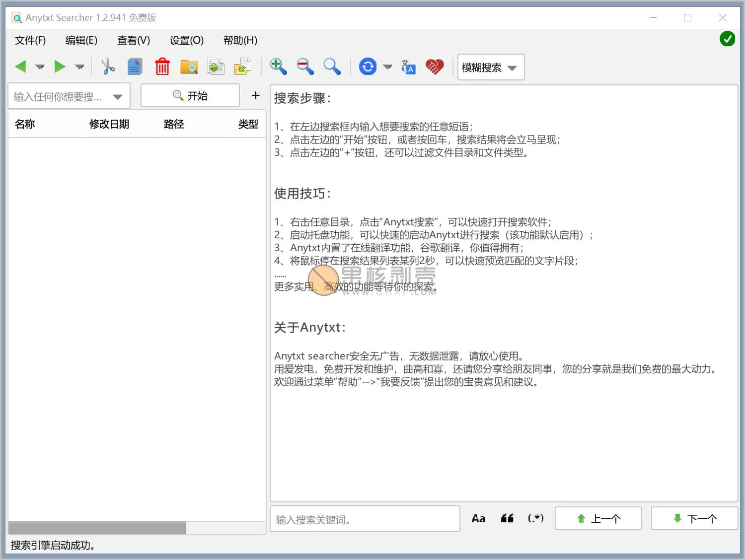Click the 搜索引擎启动成功 status text
The width and height of the screenshot is (745, 560).
click(53, 545)
